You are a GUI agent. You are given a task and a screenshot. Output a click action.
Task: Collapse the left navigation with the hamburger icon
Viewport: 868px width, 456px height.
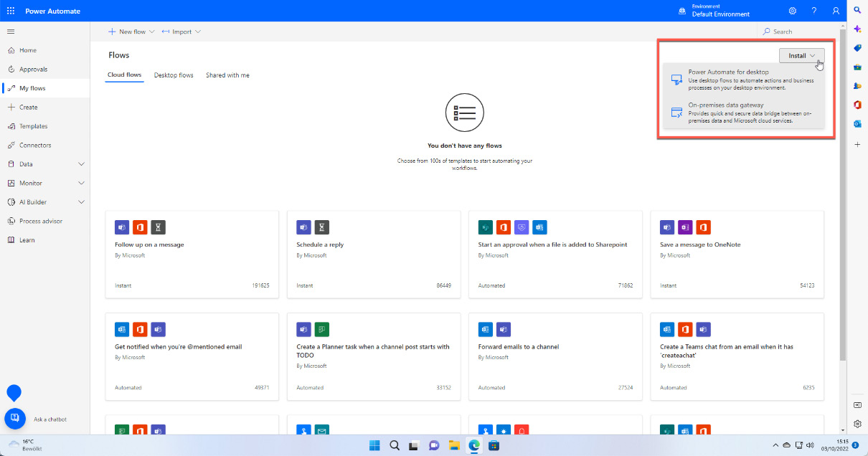[x=11, y=32]
